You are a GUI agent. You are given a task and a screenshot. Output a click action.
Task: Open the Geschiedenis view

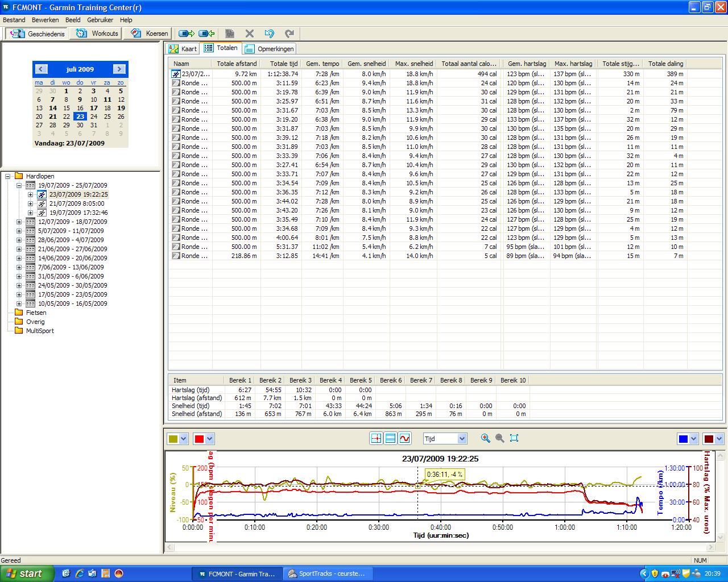[37, 34]
